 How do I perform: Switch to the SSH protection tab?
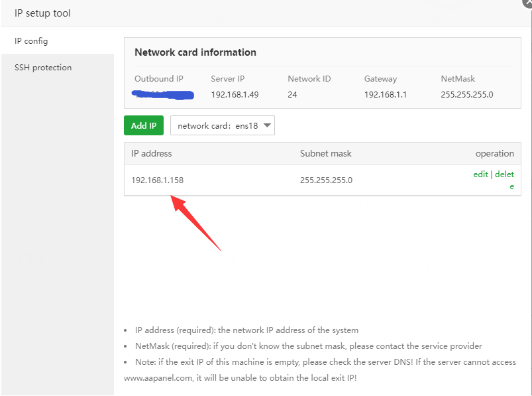[x=43, y=68]
